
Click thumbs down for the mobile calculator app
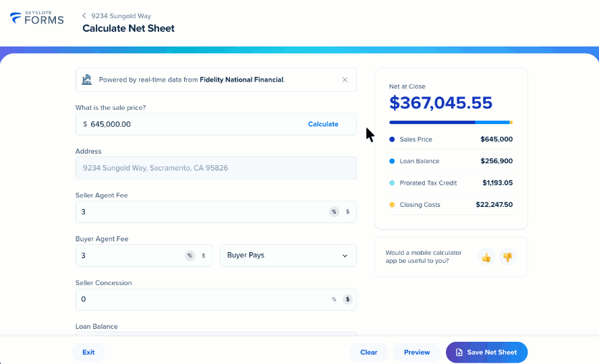[x=507, y=257]
